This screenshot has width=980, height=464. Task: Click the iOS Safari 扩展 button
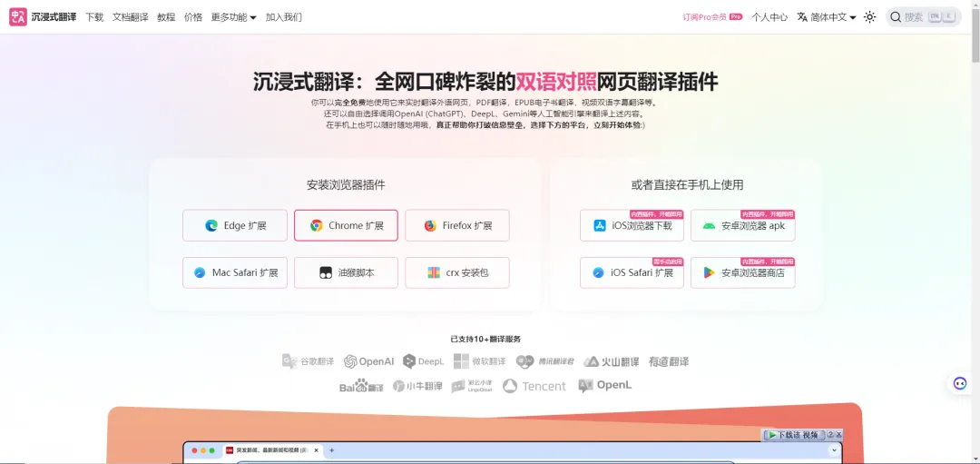[632, 272]
